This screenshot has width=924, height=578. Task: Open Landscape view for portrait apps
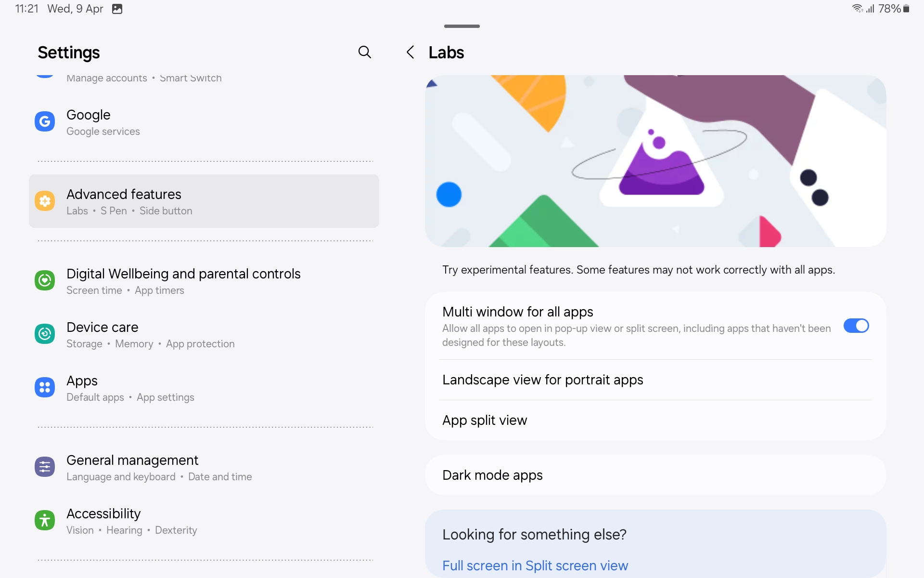(x=542, y=380)
